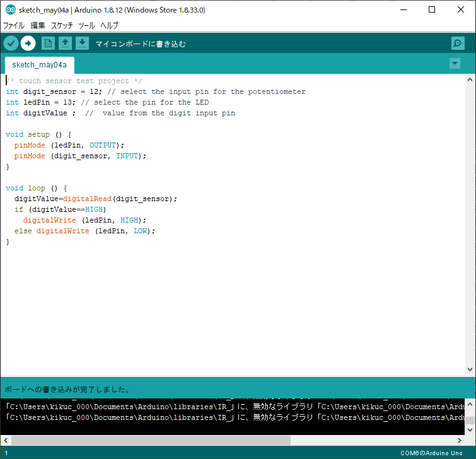Maximize the Arduino window
Viewport: 476px width, 459px height.
tap(431, 10)
